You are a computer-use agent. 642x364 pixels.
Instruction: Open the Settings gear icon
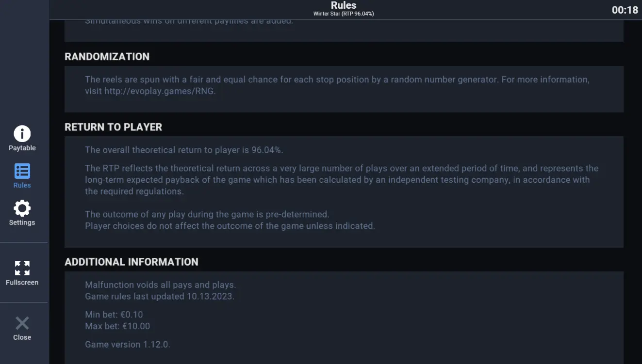point(22,208)
